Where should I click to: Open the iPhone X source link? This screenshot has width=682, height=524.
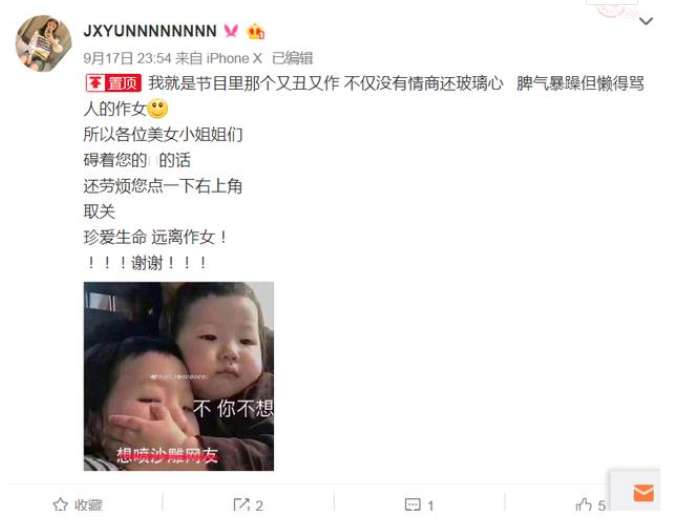pyautogui.click(x=234, y=58)
